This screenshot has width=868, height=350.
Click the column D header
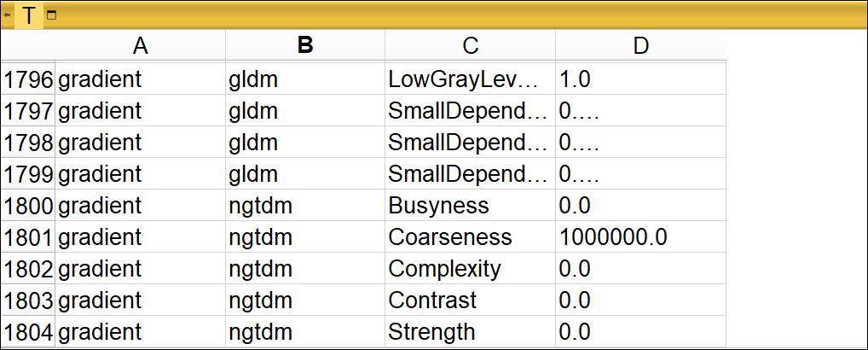point(640,47)
